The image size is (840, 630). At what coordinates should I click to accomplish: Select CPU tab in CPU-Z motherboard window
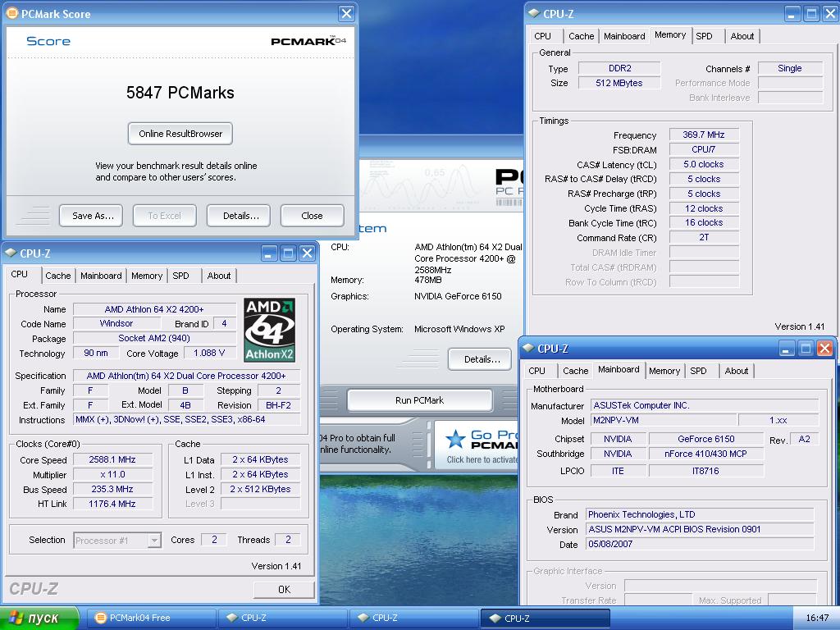(536, 371)
